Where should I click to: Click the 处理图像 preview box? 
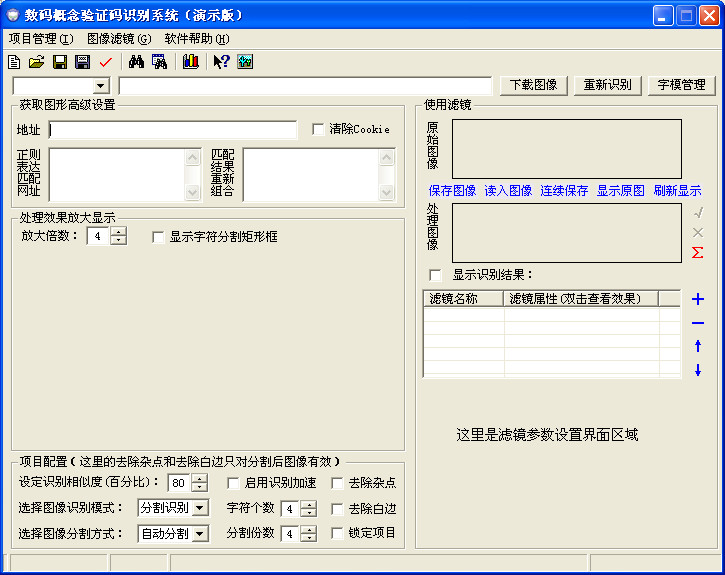point(567,233)
